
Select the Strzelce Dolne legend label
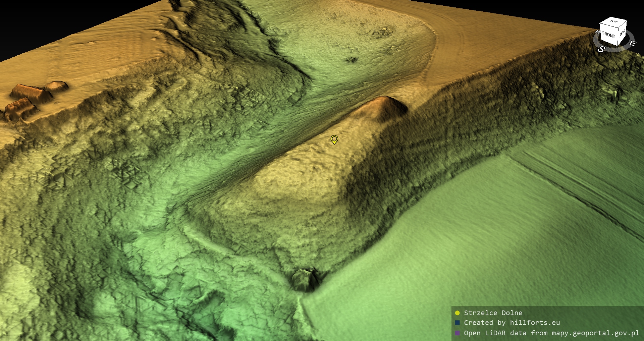coord(493,313)
